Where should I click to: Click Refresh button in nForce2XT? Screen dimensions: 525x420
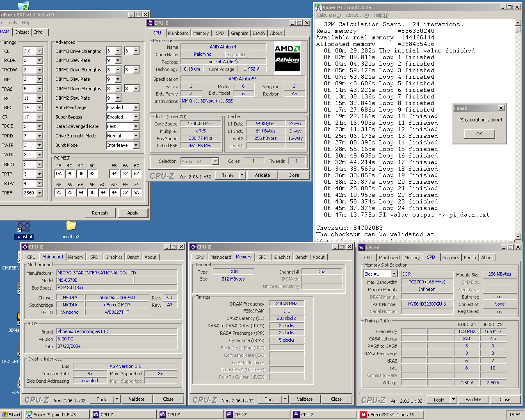(100, 213)
